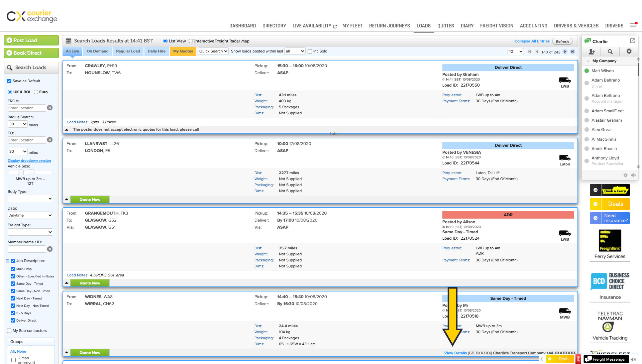Open chat panel settings gear at top
This screenshot has height=364, width=642.
point(629,51)
